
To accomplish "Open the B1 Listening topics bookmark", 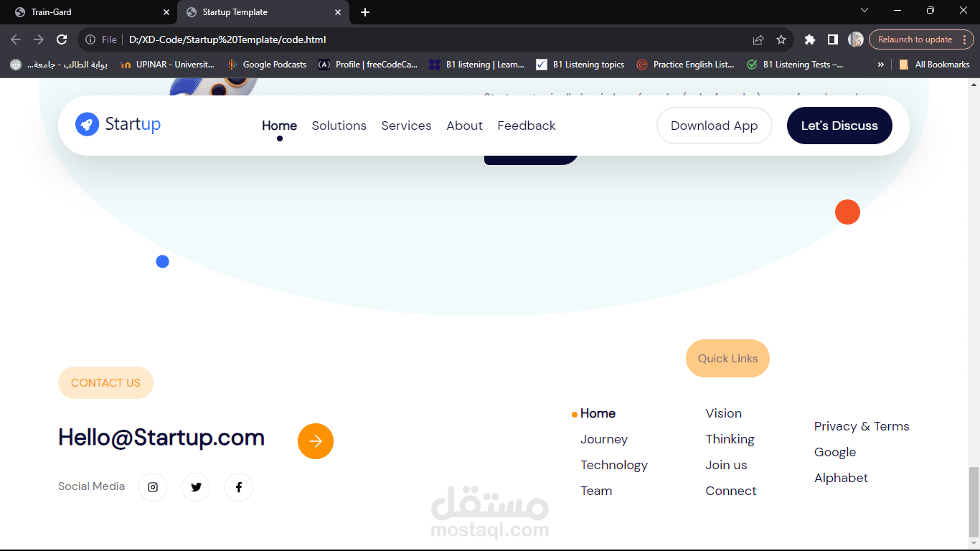I will click(580, 65).
